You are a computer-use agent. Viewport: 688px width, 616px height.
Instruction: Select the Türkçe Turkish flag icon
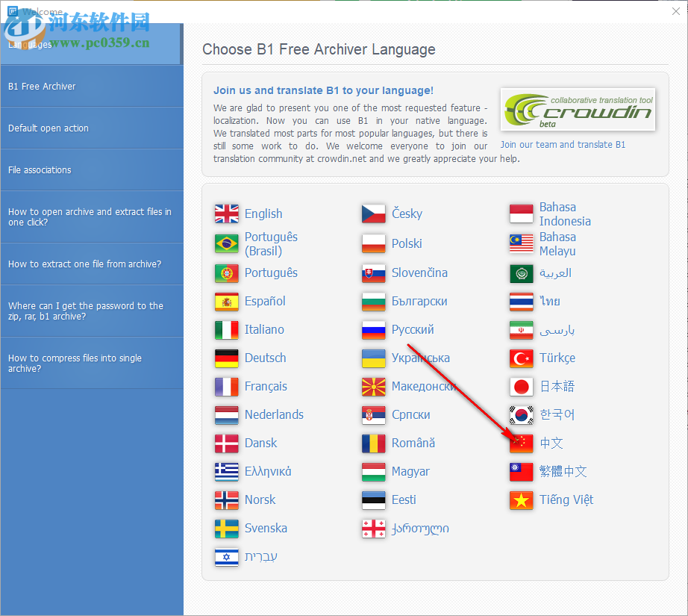click(520, 358)
